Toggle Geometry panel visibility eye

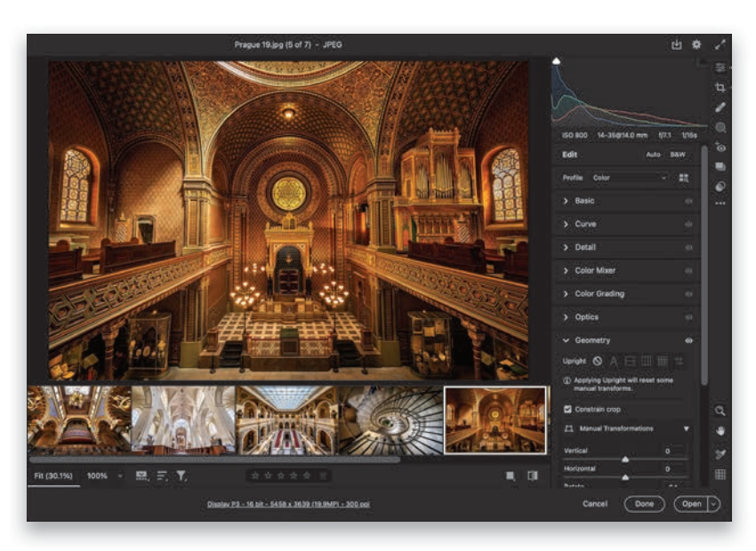click(x=688, y=340)
